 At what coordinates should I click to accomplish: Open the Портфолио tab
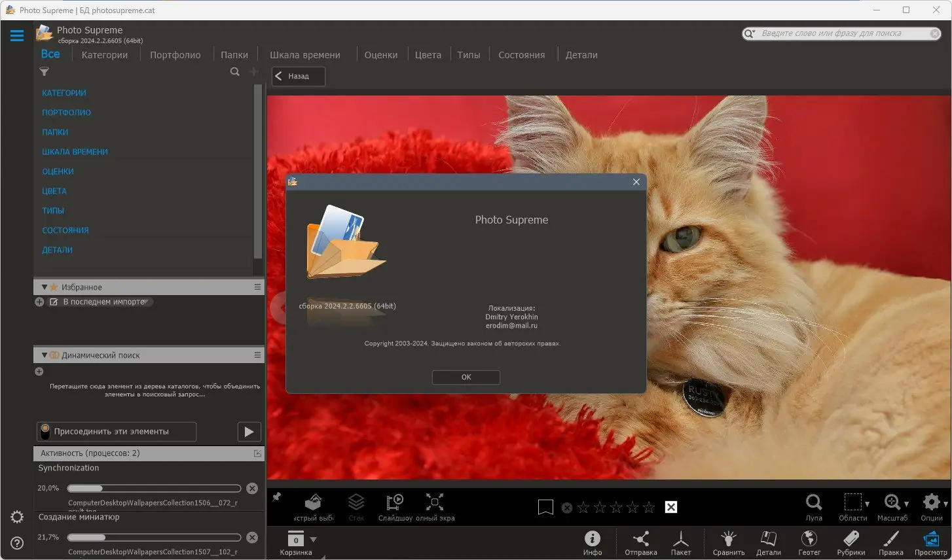(x=175, y=55)
